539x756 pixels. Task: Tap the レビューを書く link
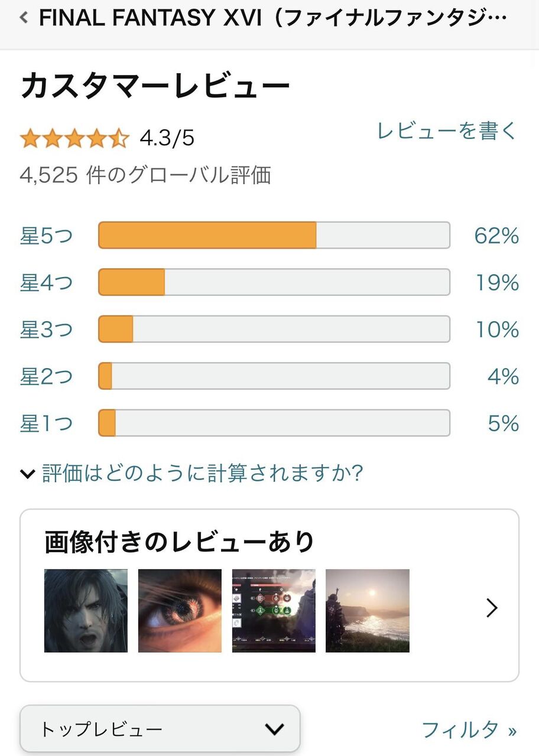pyautogui.click(x=447, y=131)
